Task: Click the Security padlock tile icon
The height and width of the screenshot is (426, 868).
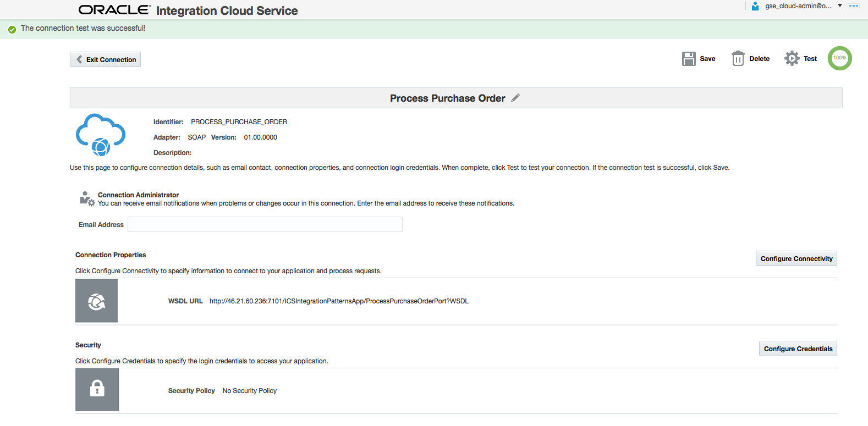Action: [x=97, y=390]
